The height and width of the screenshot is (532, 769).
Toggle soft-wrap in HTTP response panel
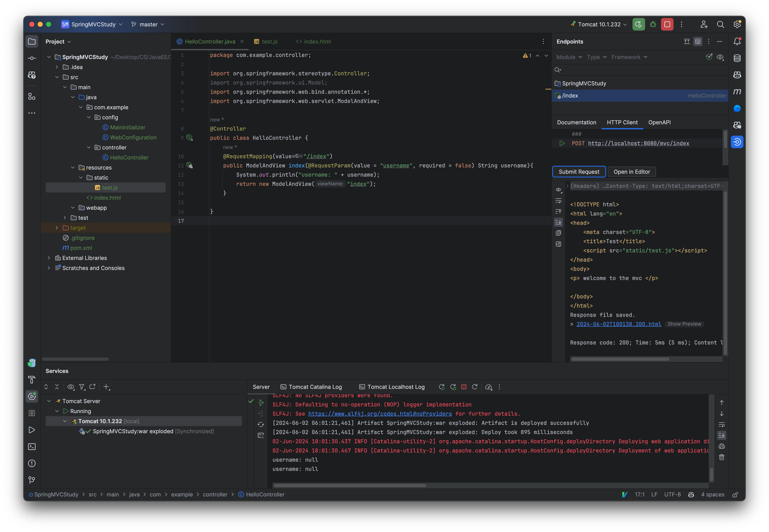click(558, 201)
